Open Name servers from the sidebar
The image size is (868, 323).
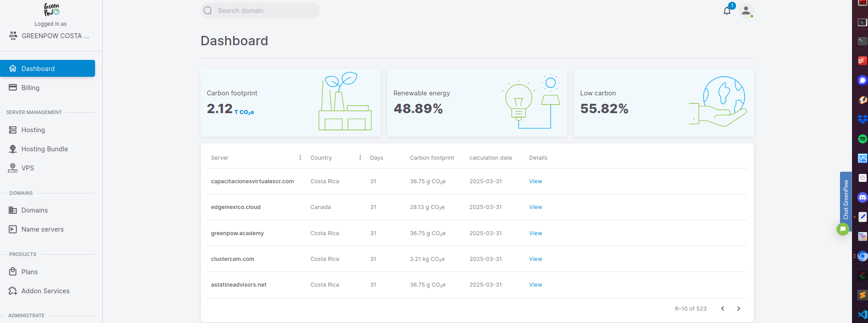point(42,229)
